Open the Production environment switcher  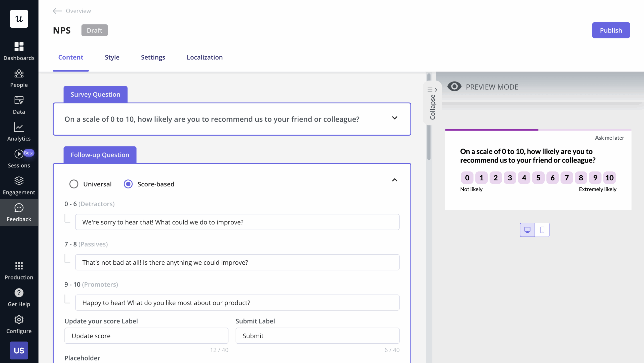19,271
